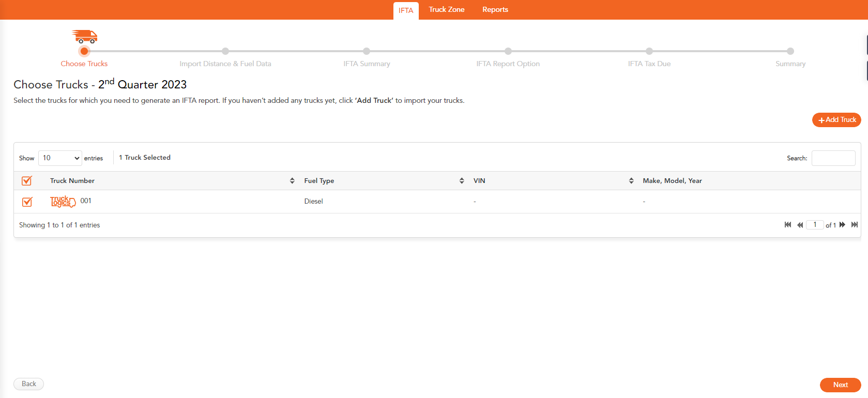This screenshot has height=398, width=868.
Task: Switch to the Reports tab
Action: (x=495, y=10)
